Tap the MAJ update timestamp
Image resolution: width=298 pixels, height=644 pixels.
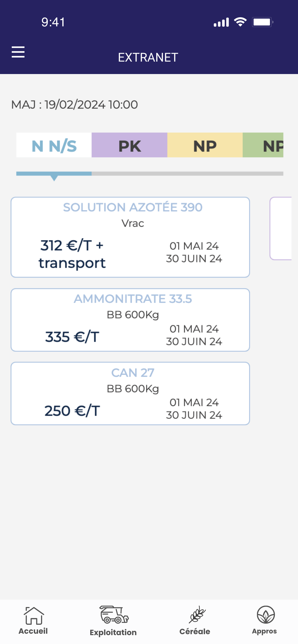coord(75,104)
